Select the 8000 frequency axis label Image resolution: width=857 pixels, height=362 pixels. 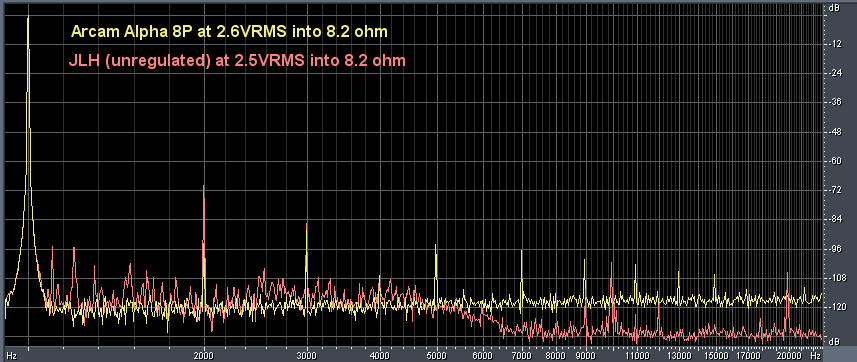click(x=555, y=355)
